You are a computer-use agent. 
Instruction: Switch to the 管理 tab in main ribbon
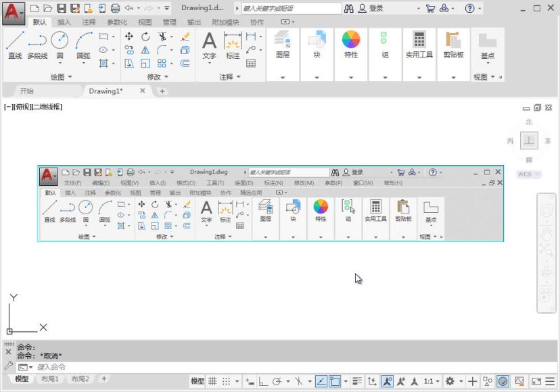click(x=169, y=22)
